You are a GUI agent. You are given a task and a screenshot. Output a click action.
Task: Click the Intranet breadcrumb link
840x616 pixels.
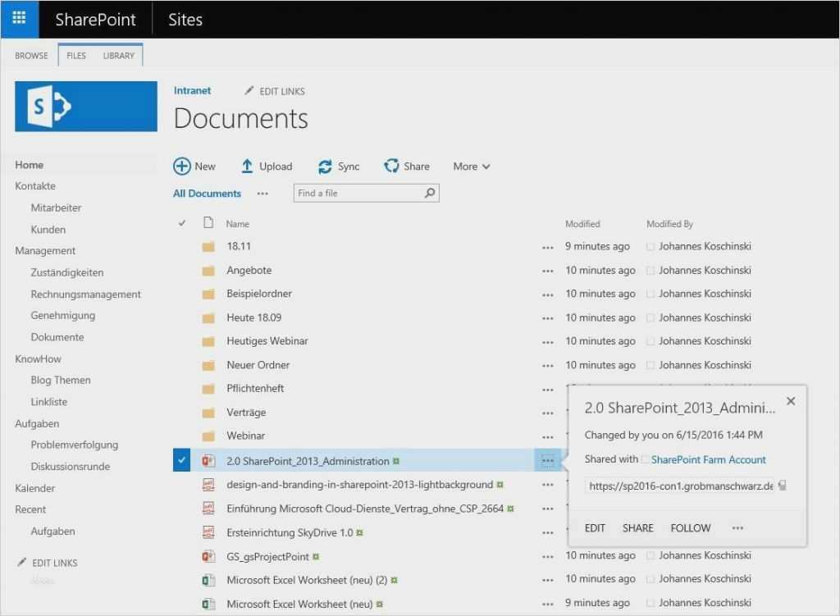pos(192,90)
